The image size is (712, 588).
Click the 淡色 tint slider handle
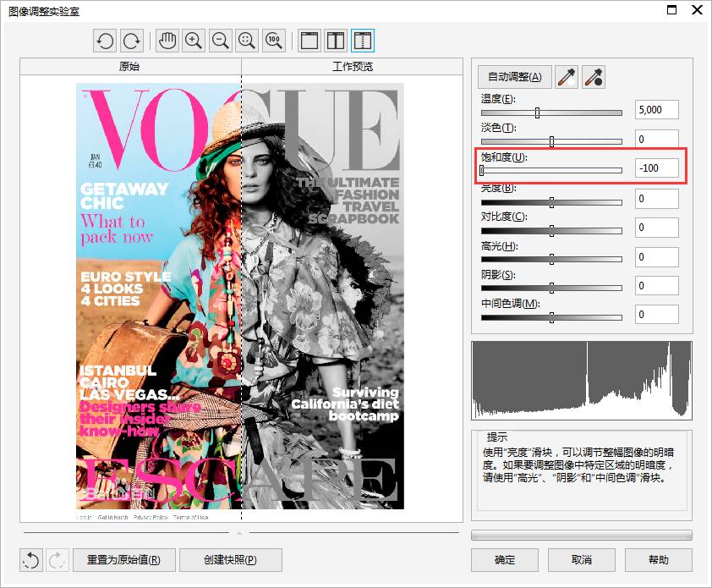coord(551,141)
